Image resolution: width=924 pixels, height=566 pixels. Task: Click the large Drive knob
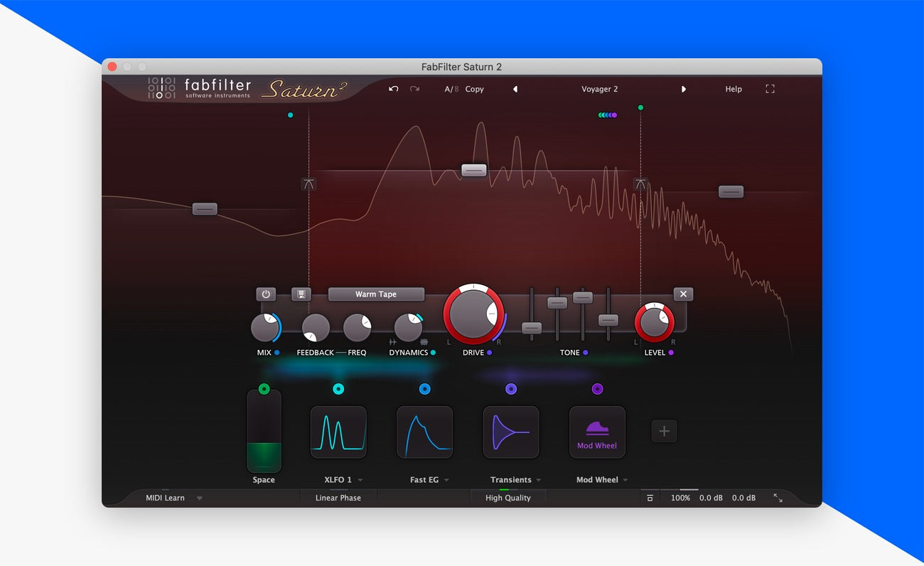[x=474, y=314]
